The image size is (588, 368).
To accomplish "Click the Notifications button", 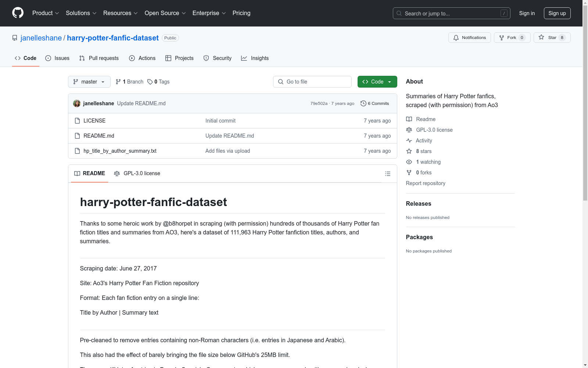I will [x=470, y=38].
